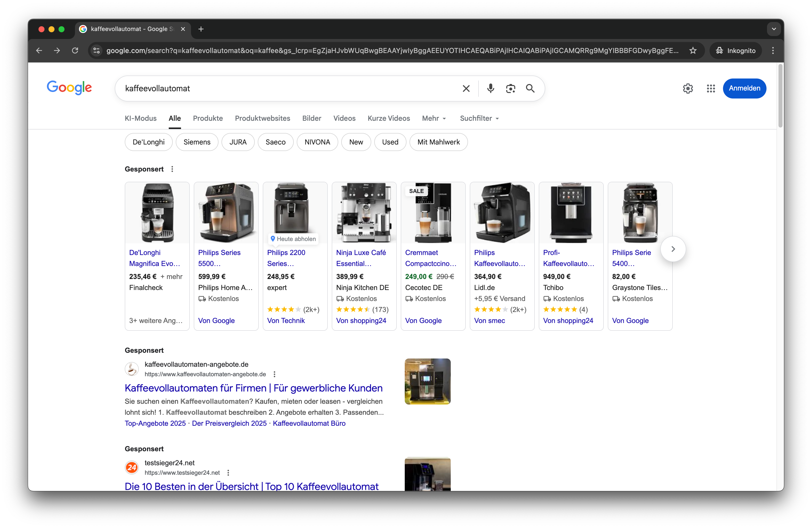Screen dimensions: 812x528
Task: Enable the Used products filter
Action: 390,142
